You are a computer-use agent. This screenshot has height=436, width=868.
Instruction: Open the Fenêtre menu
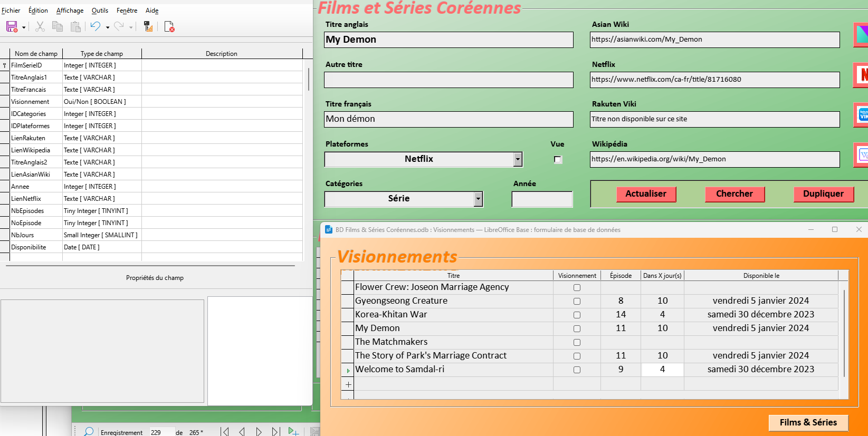point(127,11)
